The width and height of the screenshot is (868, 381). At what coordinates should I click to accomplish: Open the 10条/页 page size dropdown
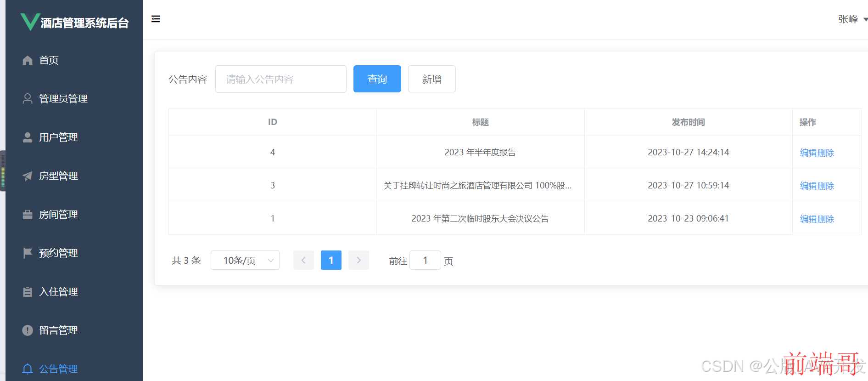coord(245,260)
